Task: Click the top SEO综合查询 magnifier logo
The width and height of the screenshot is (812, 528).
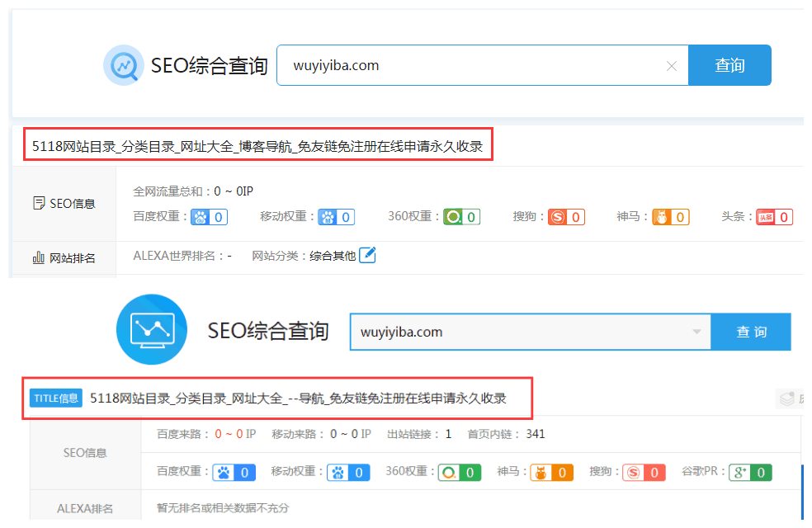Action: click(123, 65)
